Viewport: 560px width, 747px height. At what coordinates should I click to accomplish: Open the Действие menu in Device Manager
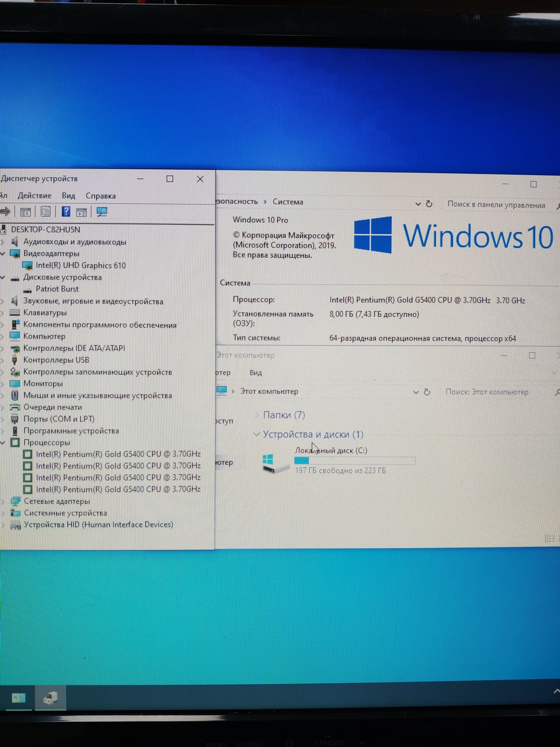34,195
